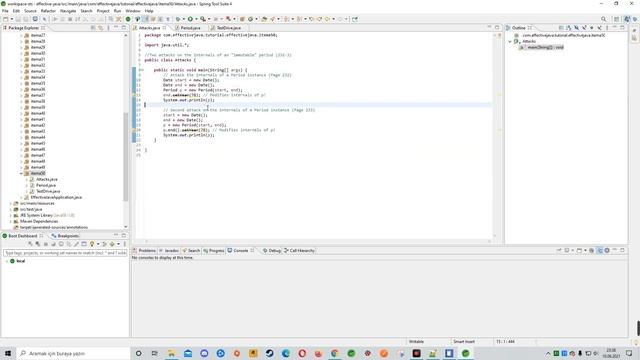Click the taskbar search box
640x360 pixels.
coord(73,353)
